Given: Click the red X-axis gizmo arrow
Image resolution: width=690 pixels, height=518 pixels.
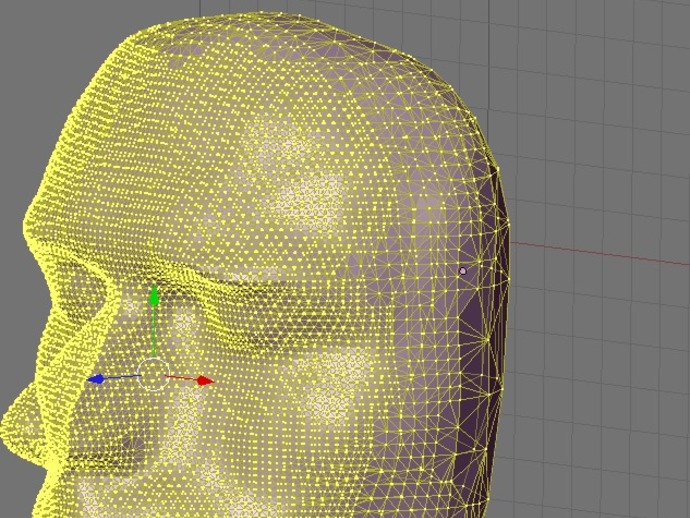Looking at the screenshot, I should tap(190, 379).
